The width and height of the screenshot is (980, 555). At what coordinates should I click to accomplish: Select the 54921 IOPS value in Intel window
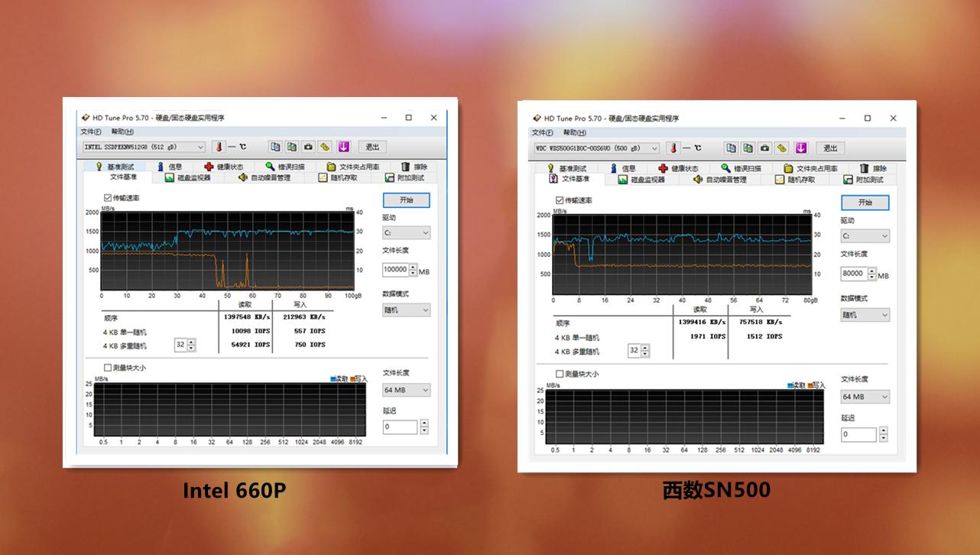click(x=251, y=345)
